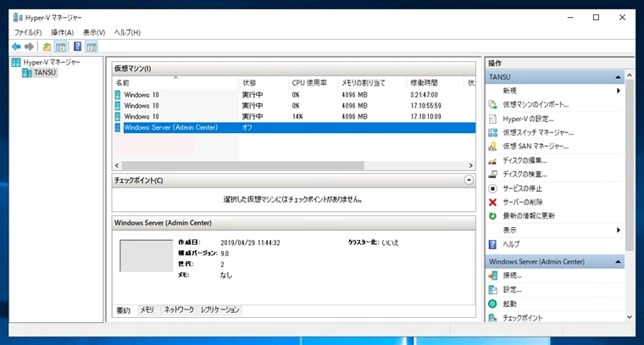644x345 pixels.
Task: Click actions pane scroll up arrow
Action: pos(630,75)
